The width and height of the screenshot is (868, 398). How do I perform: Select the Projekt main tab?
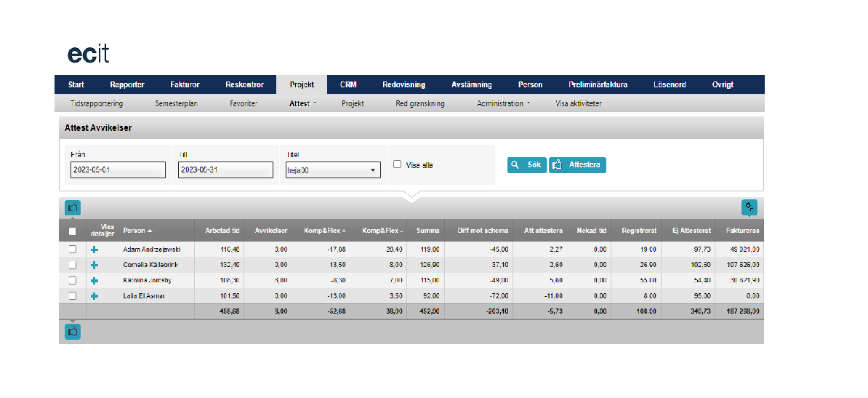302,85
